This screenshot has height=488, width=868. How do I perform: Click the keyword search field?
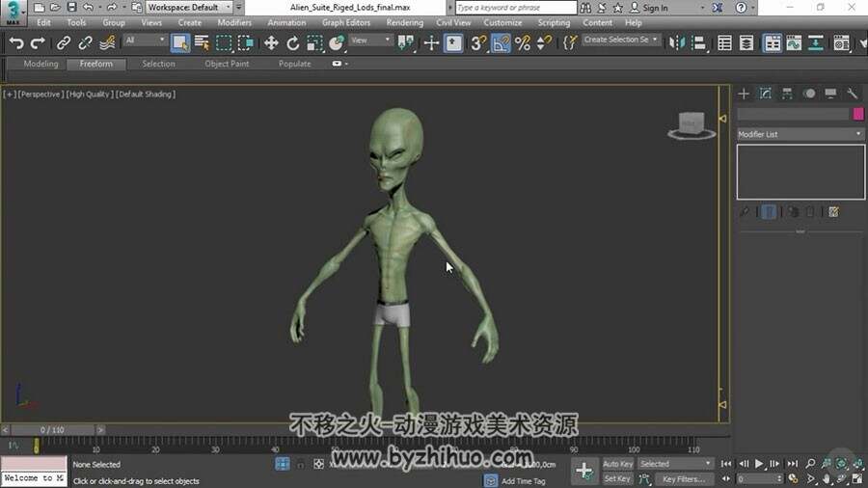point(516,8)
